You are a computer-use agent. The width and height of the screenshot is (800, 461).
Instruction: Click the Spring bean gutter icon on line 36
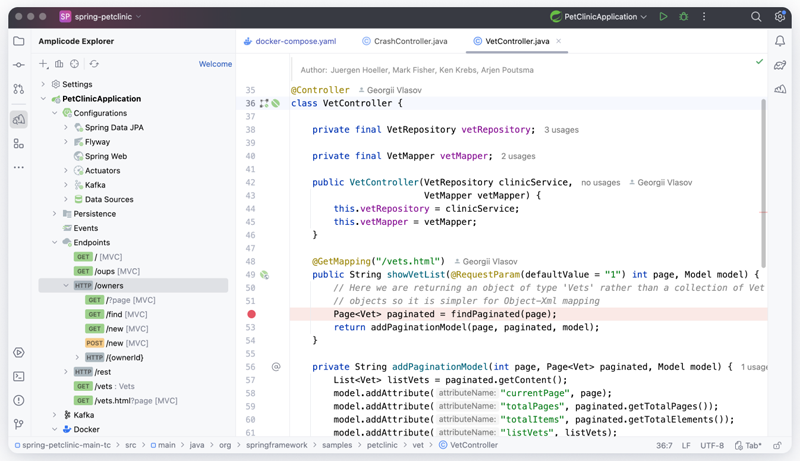tap(276, 103)
